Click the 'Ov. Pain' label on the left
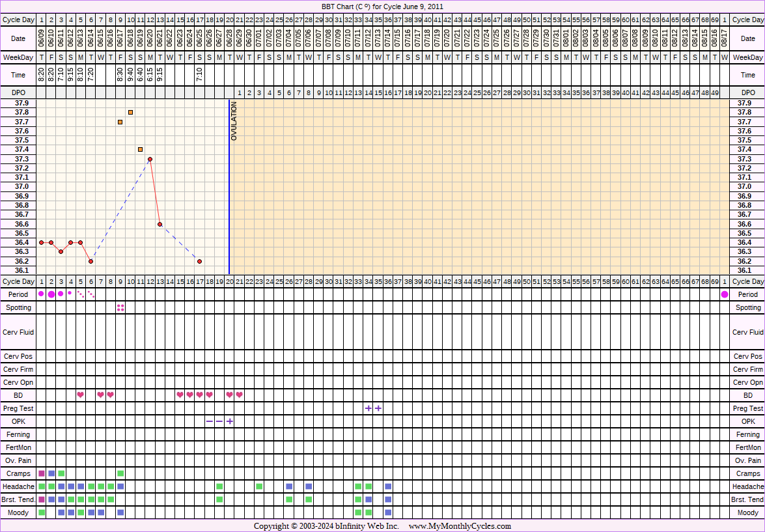 18,460
